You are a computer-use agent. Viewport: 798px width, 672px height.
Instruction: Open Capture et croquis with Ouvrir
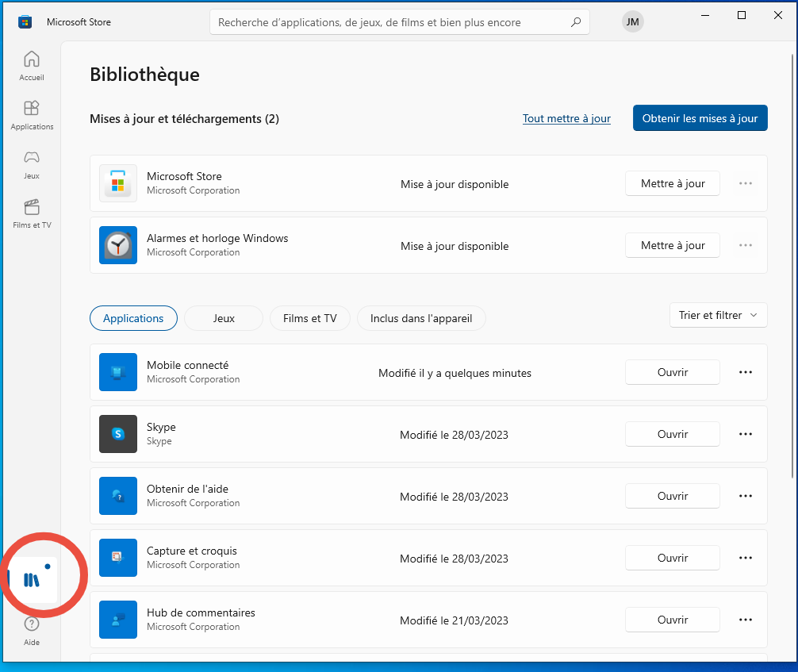coord(673,558)
